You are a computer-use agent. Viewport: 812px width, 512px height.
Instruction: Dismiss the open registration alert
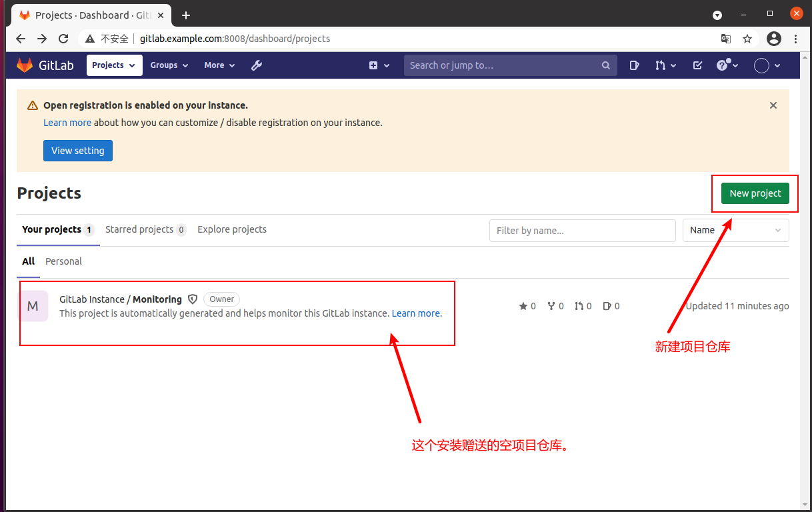click(773, 105)
